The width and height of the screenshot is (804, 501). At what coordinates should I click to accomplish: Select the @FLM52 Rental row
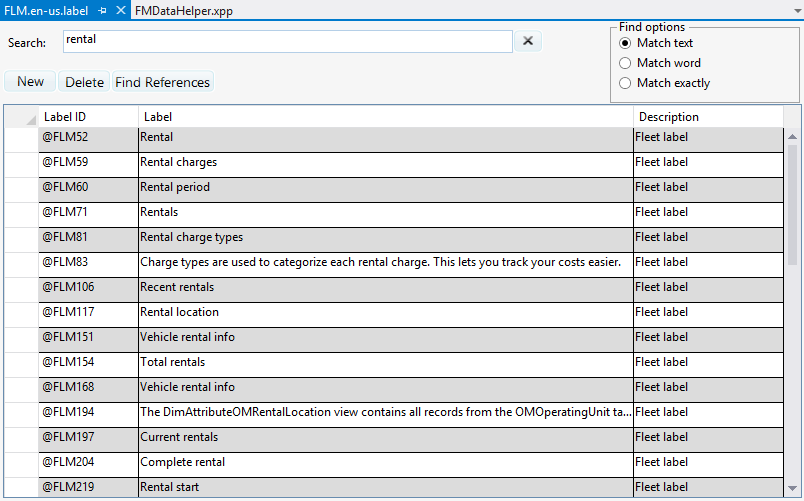click(88, 137)
